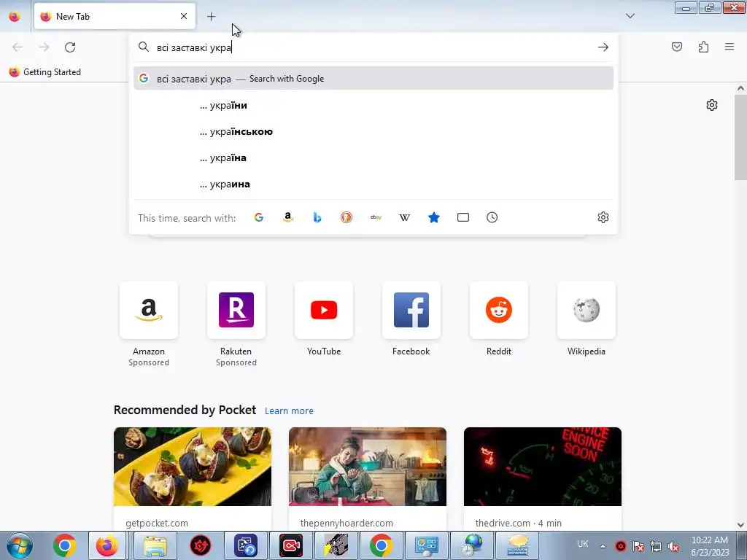
Task: Click Learn more about Pocket
Action: pyautogui.click(x=289, y=411)
